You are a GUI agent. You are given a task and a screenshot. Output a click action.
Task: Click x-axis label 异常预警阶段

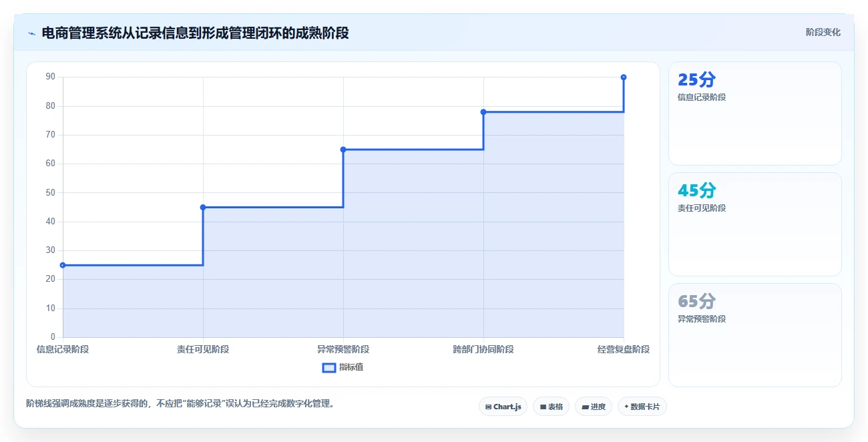pyautogui.click(x=343, y=349)
